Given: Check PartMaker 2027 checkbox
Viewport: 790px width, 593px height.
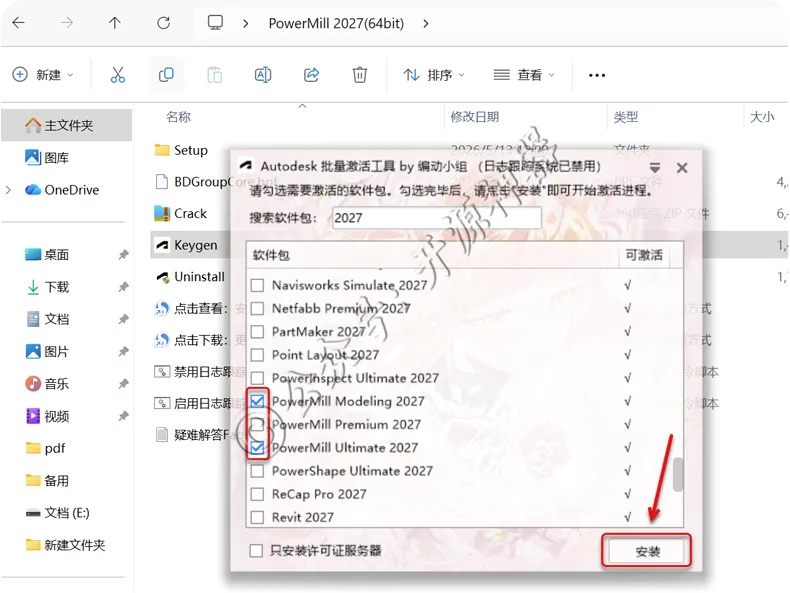Looking at the screenshot, I should pyautogui.click(x=257, y=332).
